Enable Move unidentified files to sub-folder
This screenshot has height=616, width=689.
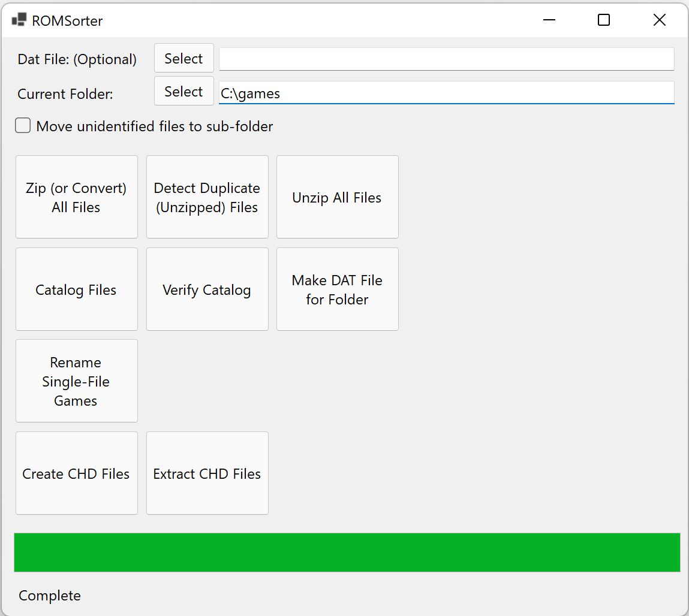(x=23, y=126)
